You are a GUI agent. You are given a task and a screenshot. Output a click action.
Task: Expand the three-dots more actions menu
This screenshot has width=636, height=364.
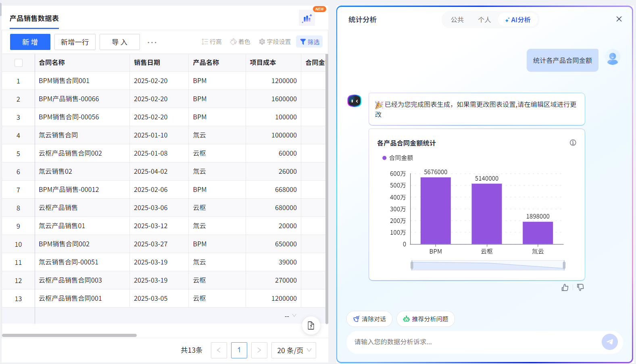(x=152, y=42)
